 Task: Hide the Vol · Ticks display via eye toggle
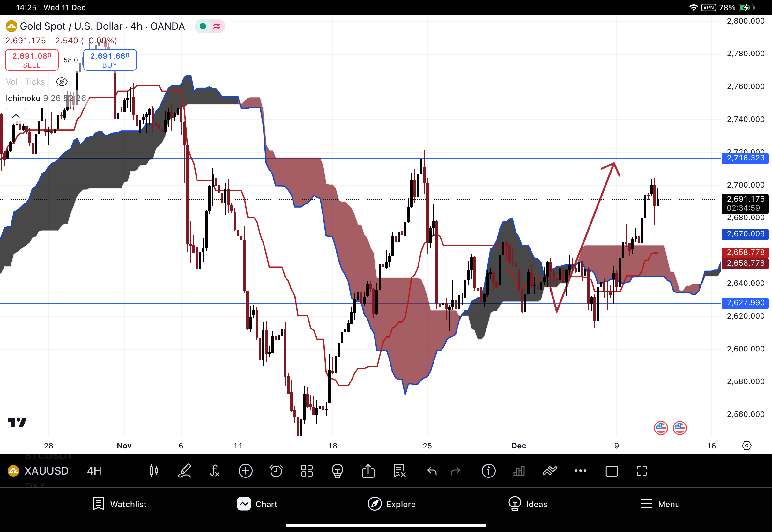(x=62, y=82)
